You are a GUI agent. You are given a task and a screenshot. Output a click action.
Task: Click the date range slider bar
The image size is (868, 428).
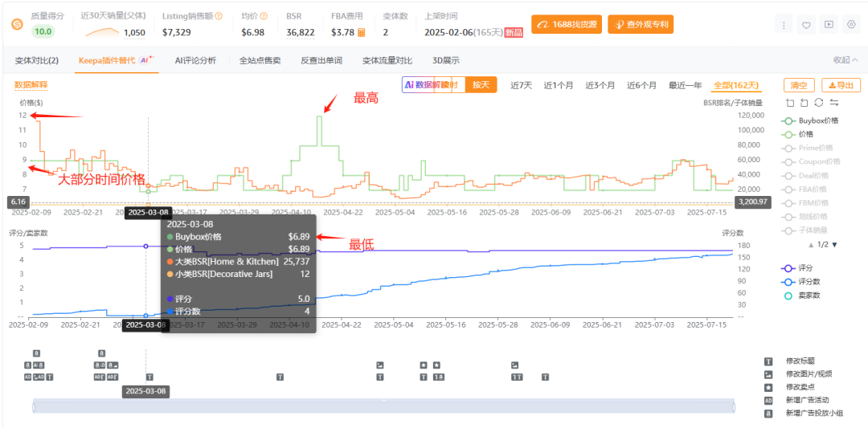click(x=383, y=406)
